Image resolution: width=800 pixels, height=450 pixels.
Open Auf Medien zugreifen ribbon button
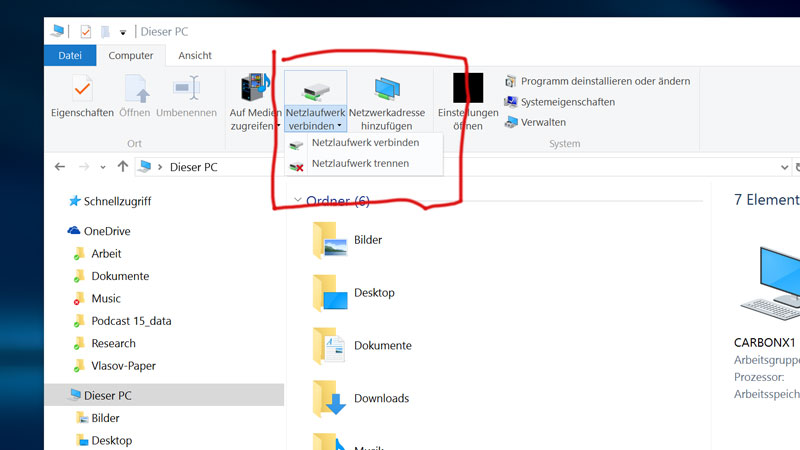[x=255, y=102]
